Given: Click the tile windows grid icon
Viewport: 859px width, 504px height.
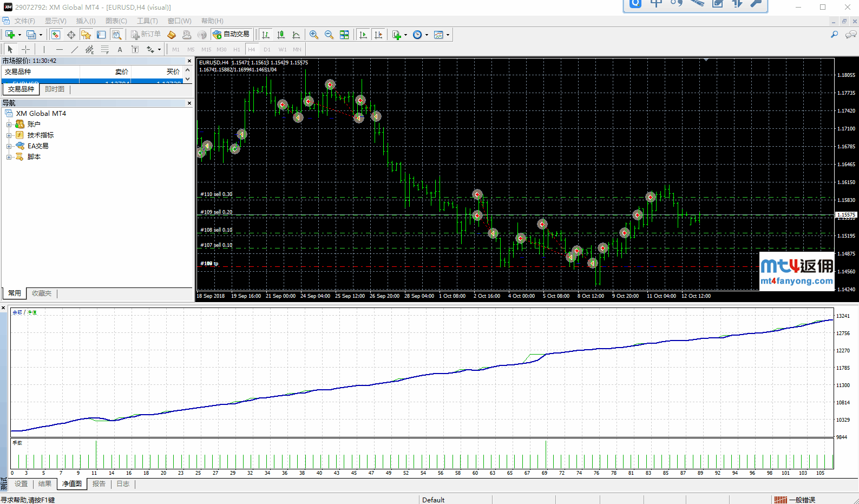Looking at the screenshot, I should tap(344, 35).
